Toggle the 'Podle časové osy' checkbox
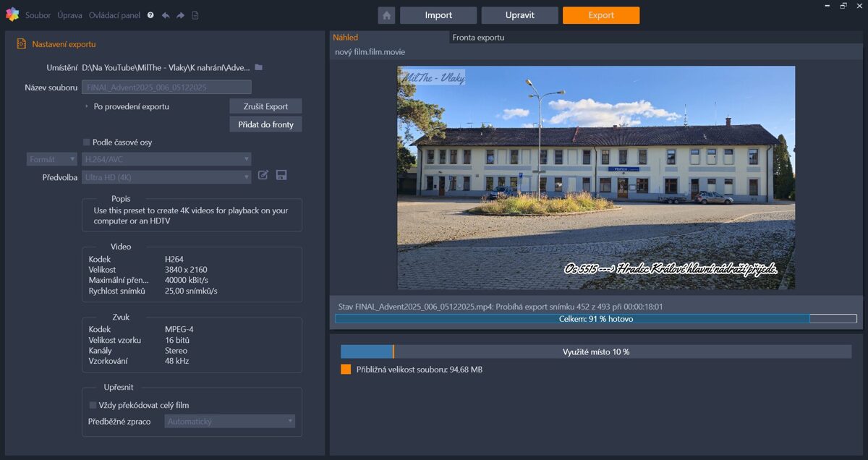This screenshot has height=460, width=868. [87, 142]
